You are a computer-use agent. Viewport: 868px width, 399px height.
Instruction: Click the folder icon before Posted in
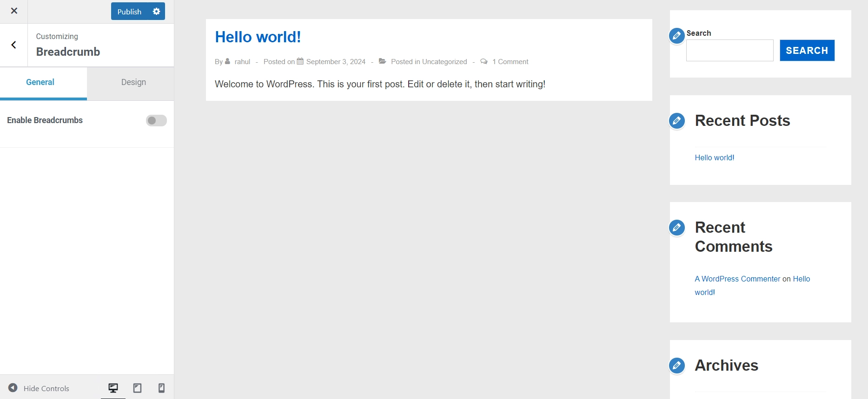pos(383,61)
